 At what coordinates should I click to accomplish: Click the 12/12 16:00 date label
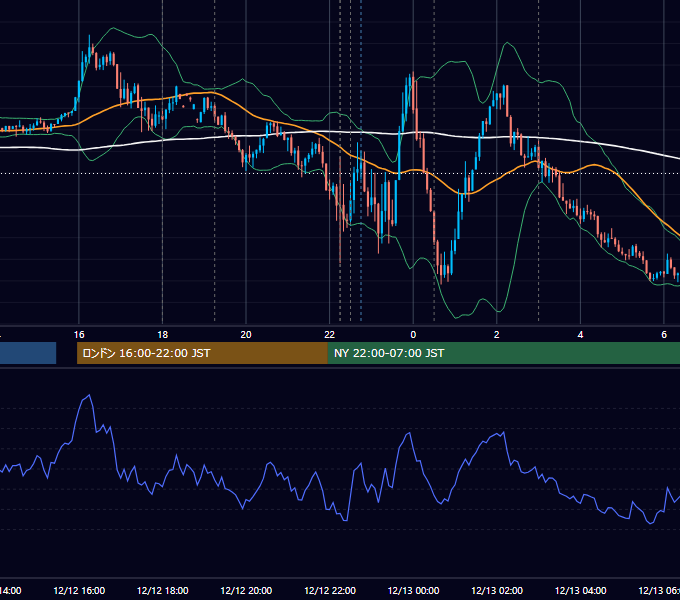tap(79, 590)
